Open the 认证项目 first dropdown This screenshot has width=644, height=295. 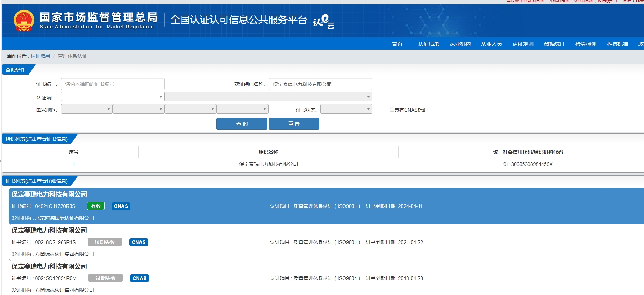112,97
